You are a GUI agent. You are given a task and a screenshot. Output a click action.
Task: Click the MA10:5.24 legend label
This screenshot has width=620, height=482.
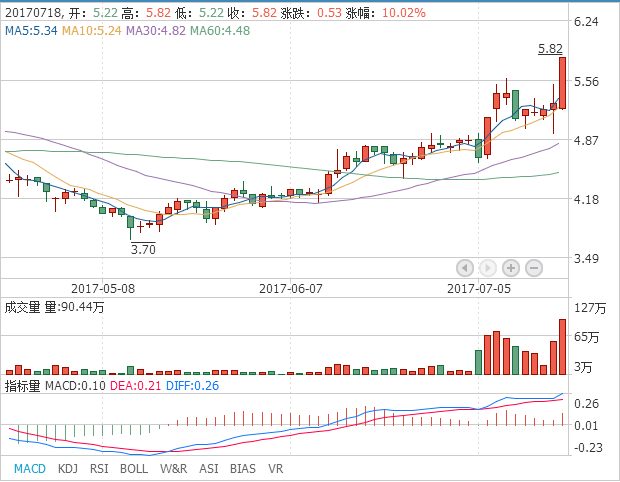point(92,31)
